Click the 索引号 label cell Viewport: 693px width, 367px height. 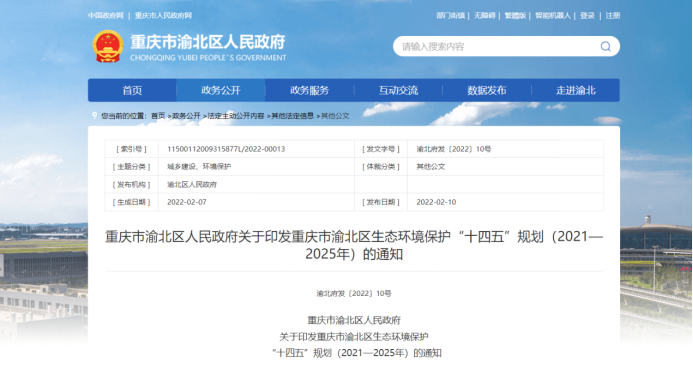pyautogui.click(x=131, y=149)
